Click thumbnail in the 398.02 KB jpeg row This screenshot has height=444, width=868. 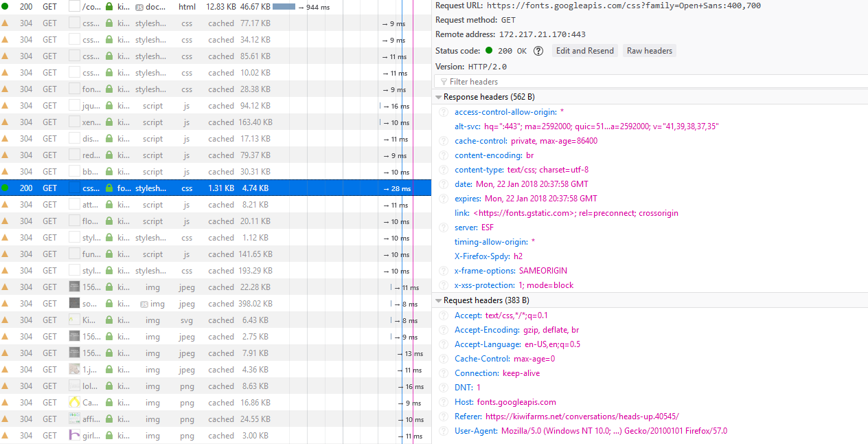[x=75, y=303]
